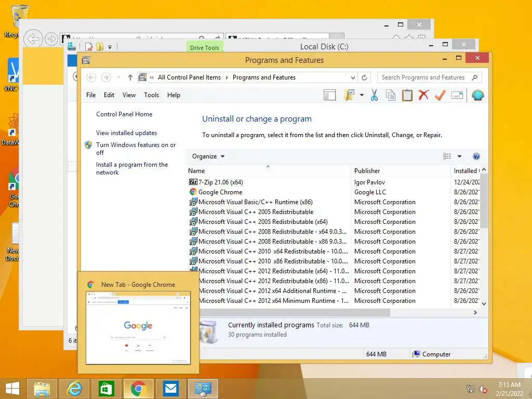This screenshot has width=532, height=399.
Task: Click the orange checkmark Properties icon
Action: [440, 96]
